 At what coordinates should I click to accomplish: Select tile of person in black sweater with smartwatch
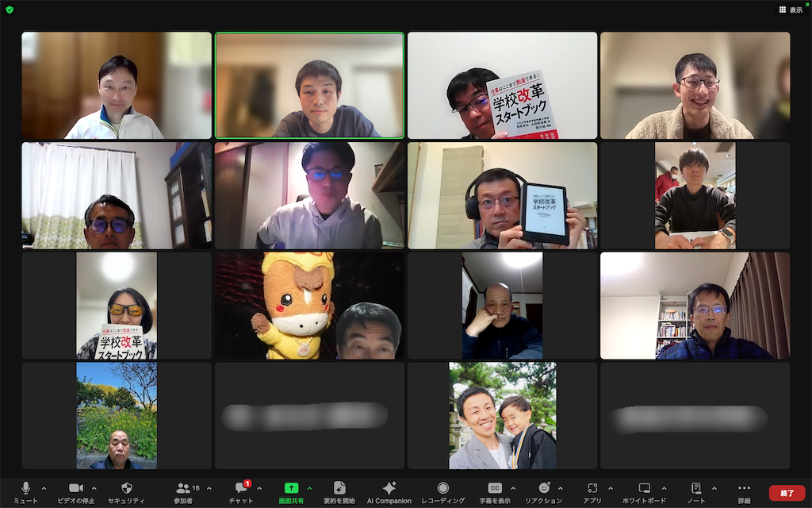(695, 195)
